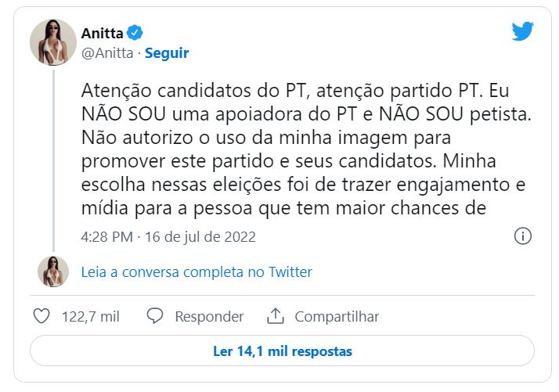
Task: Click the Twitter bird logo
Action: (522, 31)
